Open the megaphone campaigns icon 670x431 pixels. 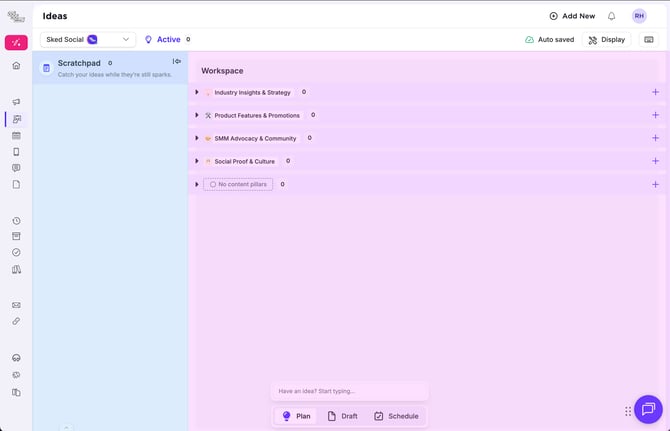pyautogui.click(x=16, y=102)
